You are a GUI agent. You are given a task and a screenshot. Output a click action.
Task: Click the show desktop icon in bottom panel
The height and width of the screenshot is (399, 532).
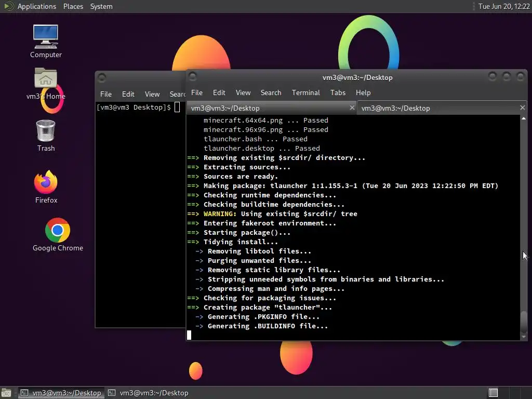[x=6, y=393]
